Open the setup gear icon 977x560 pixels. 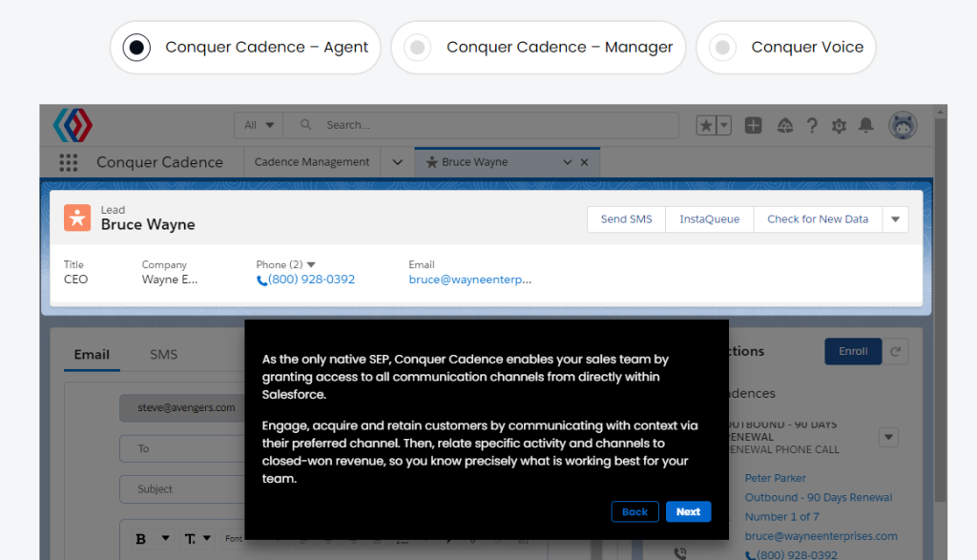pos(839,126)
